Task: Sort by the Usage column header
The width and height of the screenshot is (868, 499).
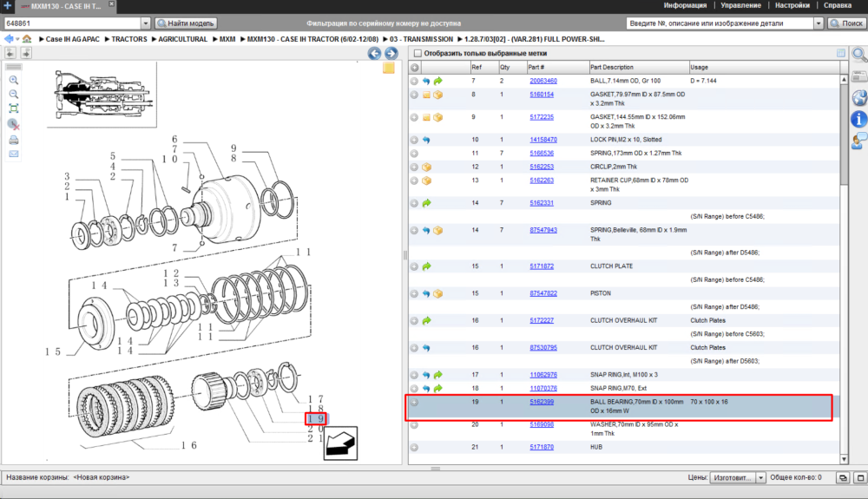Action: tap(764, 68)
